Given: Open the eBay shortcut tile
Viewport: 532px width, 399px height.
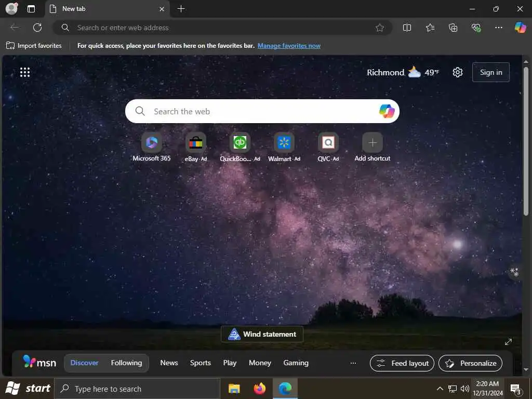Looking at the screenshot, I should [196, 148].
